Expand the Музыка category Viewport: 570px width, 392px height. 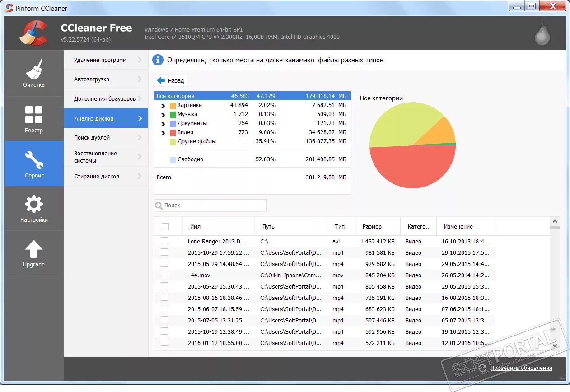[163, 115]
